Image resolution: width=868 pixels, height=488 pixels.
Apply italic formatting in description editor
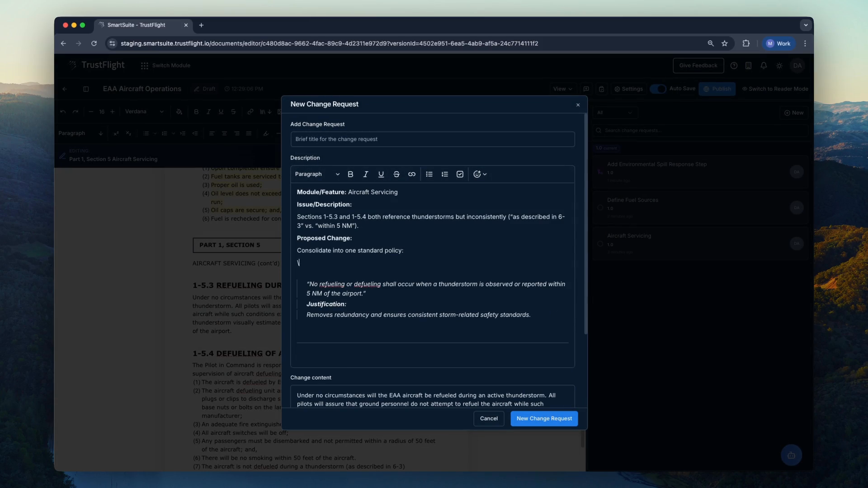(x=366, y=174)
